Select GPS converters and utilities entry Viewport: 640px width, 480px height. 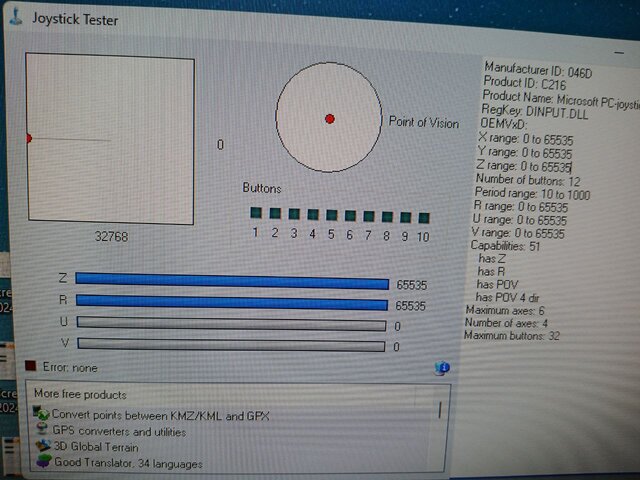[122, 431]
